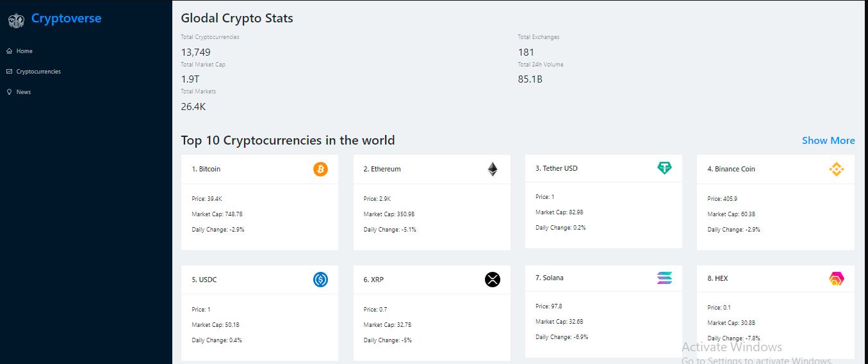Click USDC Daily Change: 0.4% text
The image size is (868, 364).
coord(217,340)
